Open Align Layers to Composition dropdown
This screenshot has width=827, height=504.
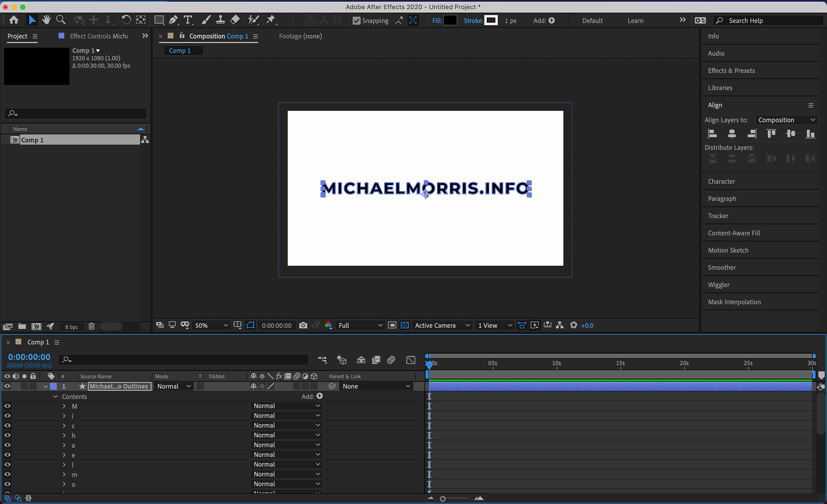pos(787,120)
